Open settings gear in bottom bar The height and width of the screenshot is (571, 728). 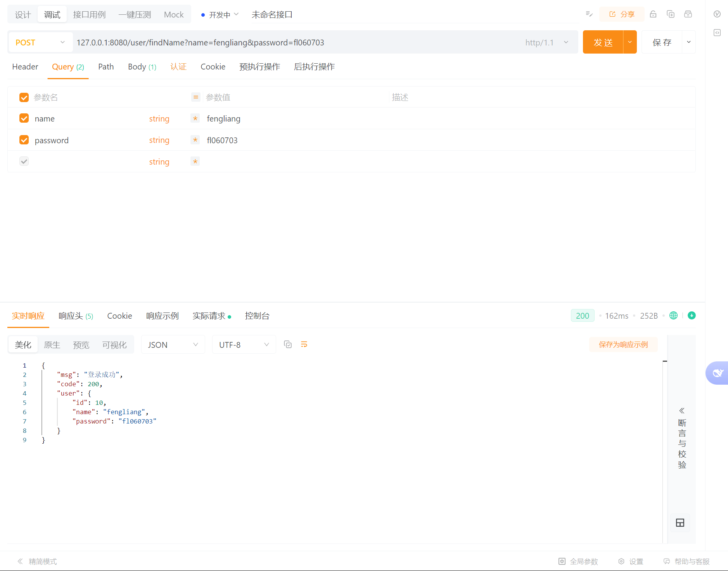pyautogui.click(x=621, y=561)
